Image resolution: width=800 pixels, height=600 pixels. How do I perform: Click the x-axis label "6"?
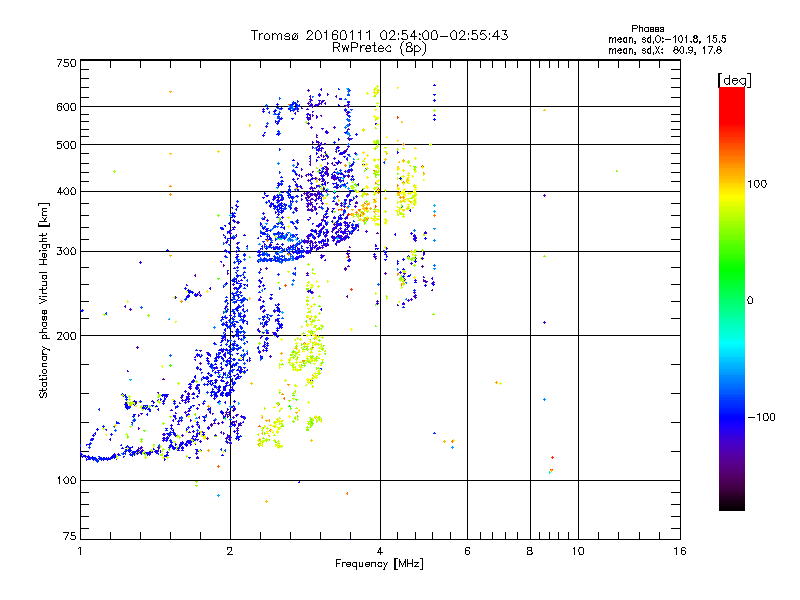coord(467,551)
